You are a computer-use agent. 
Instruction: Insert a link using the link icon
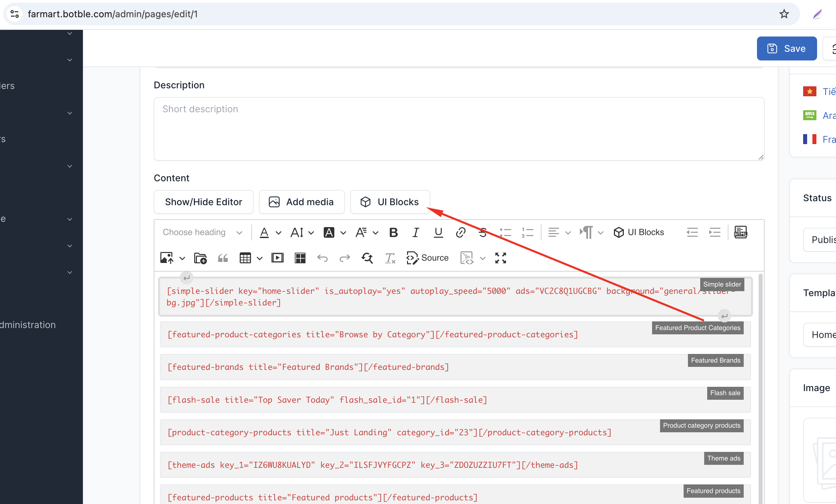(461, 232)
